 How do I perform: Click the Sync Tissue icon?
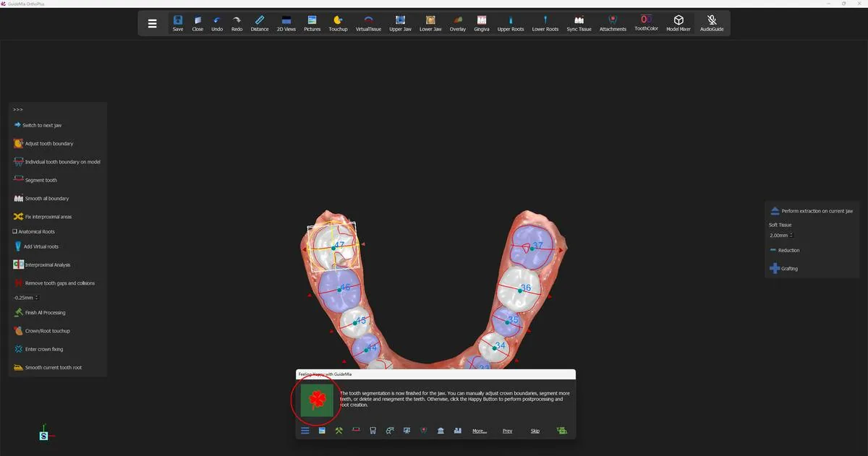(579, 24)
